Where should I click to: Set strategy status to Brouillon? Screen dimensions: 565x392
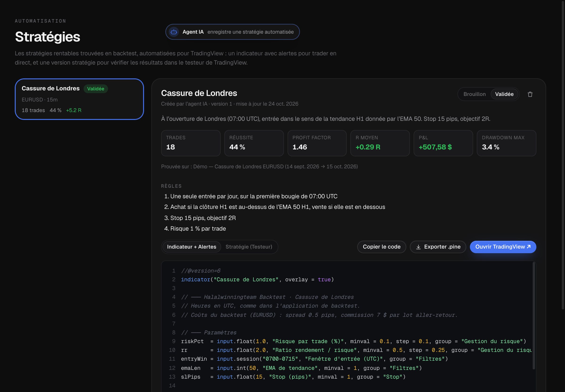(475, 94)
